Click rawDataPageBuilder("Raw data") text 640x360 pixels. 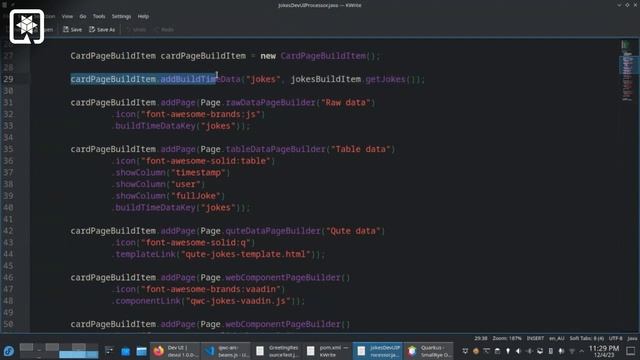click(x=300, y=102)
